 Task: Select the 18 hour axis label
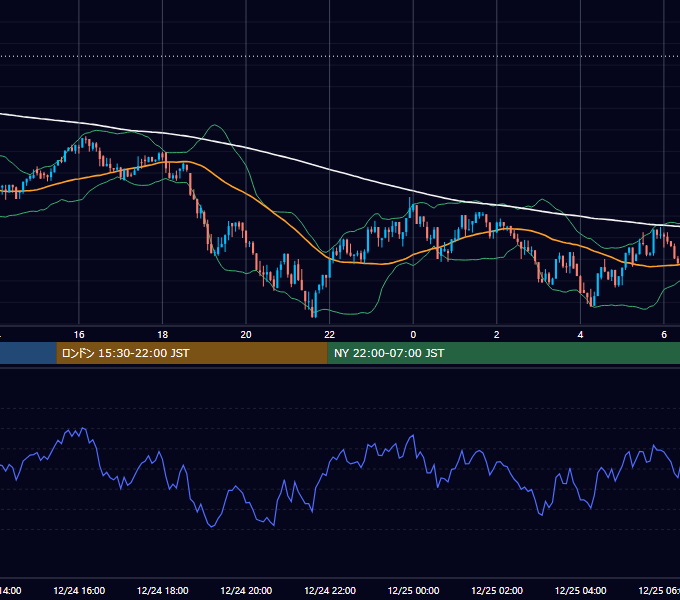(x=163, y=335)
